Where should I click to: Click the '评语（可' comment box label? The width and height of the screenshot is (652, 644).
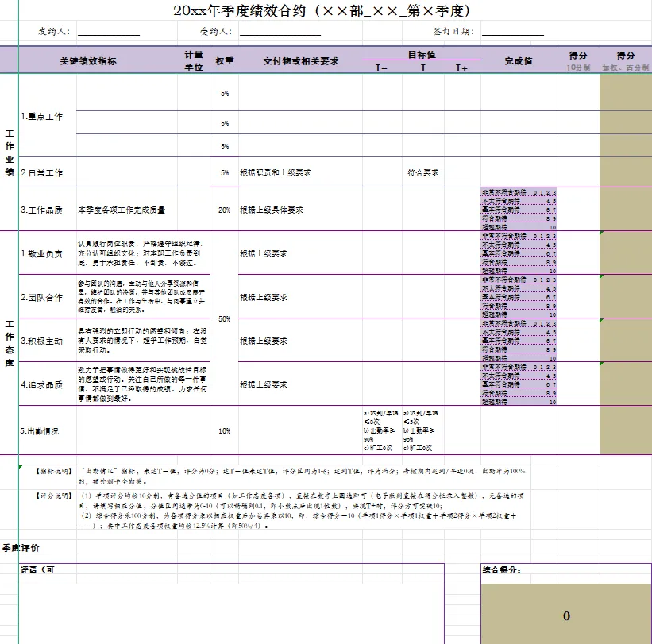point(37,569)
